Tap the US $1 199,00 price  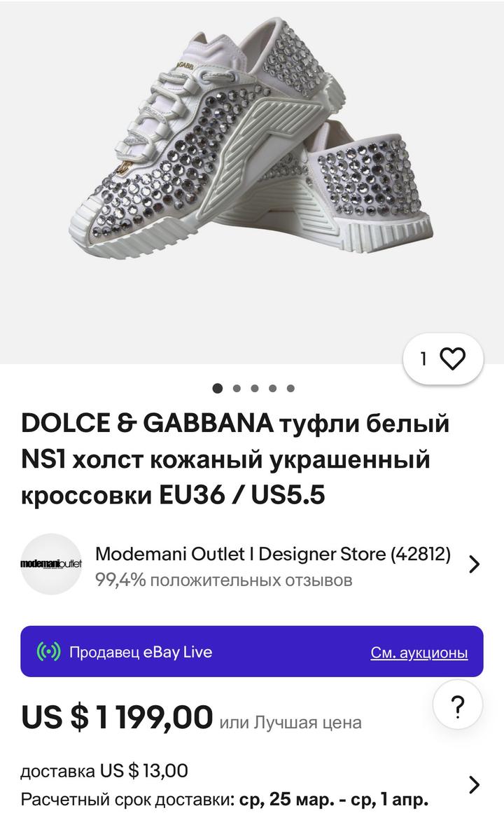click(x=117, y=717)
